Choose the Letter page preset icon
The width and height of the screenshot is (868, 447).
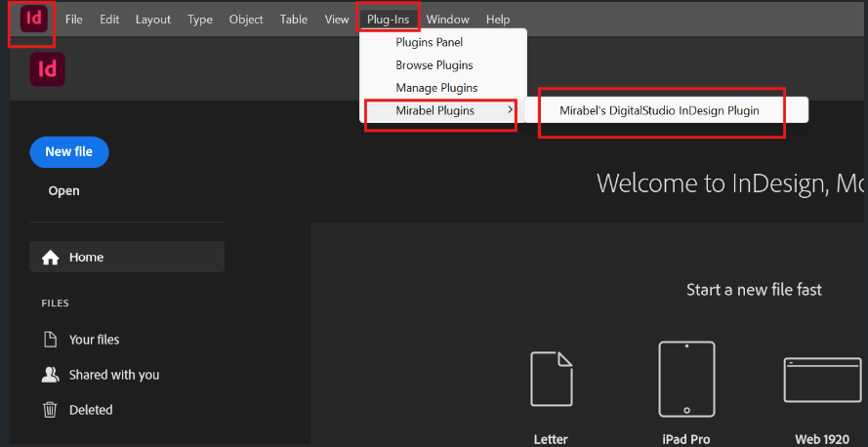click(x=552, y=379)
